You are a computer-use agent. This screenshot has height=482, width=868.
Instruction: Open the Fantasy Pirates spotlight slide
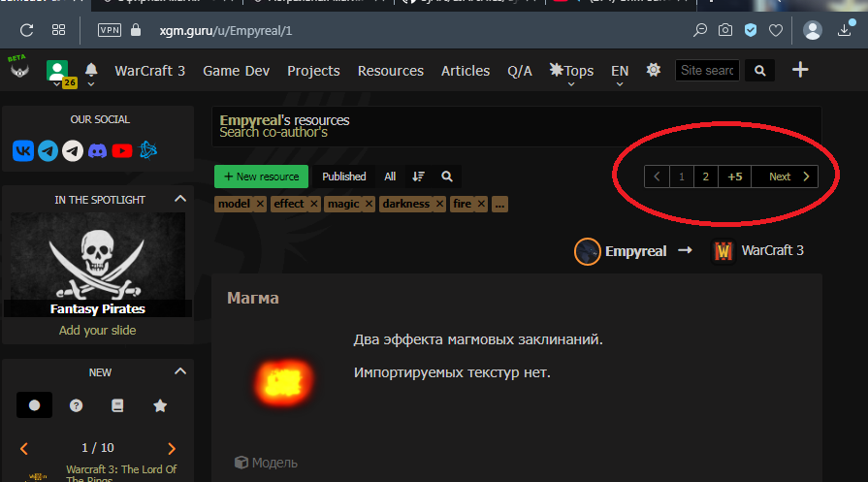click(98, 265)
